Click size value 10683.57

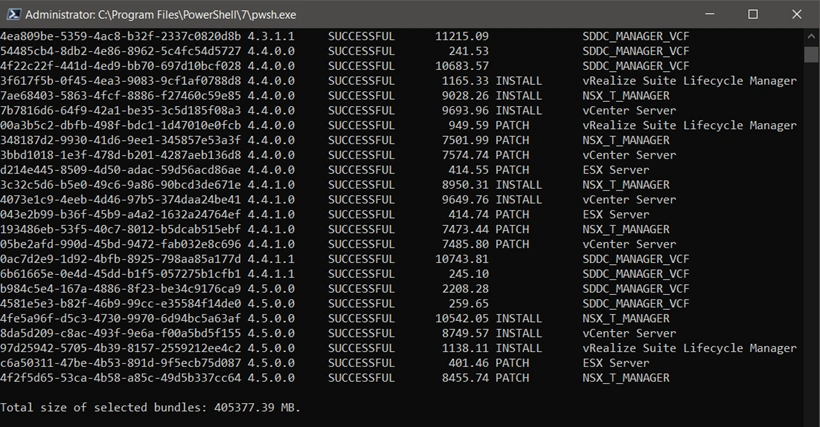pyautogui.click(x=462, y=66)
